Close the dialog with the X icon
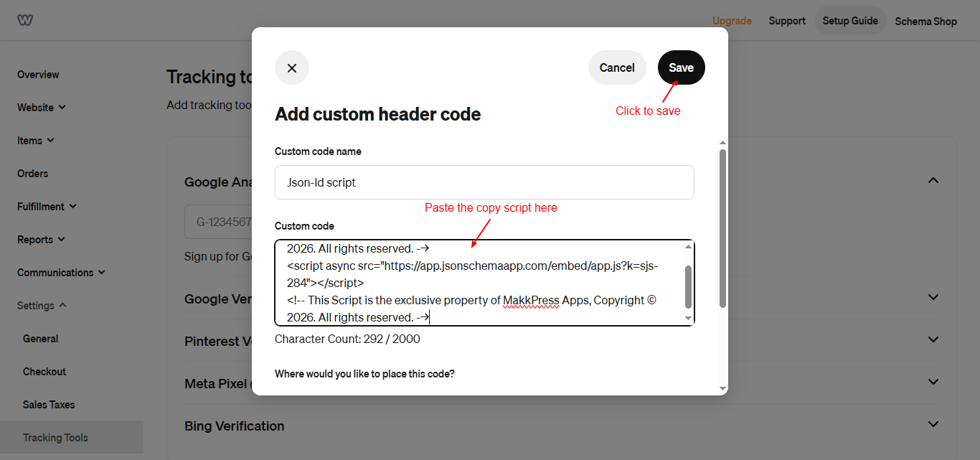Image resolution: width=980 pixels, height=460 pixels. tap(292, 67)
